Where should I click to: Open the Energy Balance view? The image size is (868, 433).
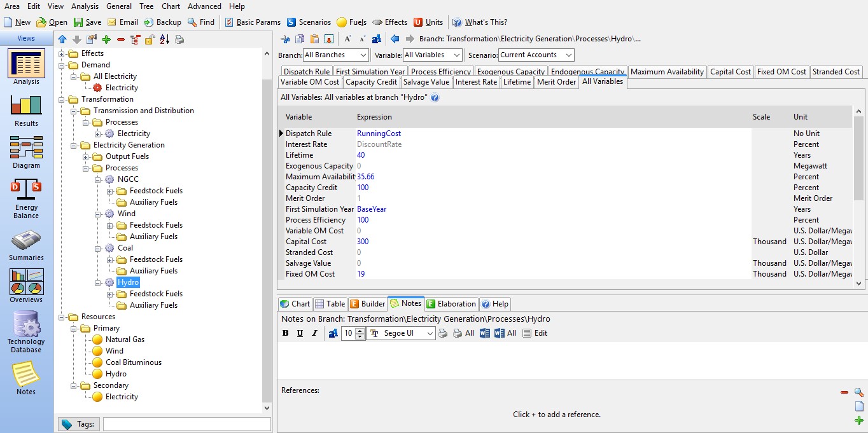(26, 198)
